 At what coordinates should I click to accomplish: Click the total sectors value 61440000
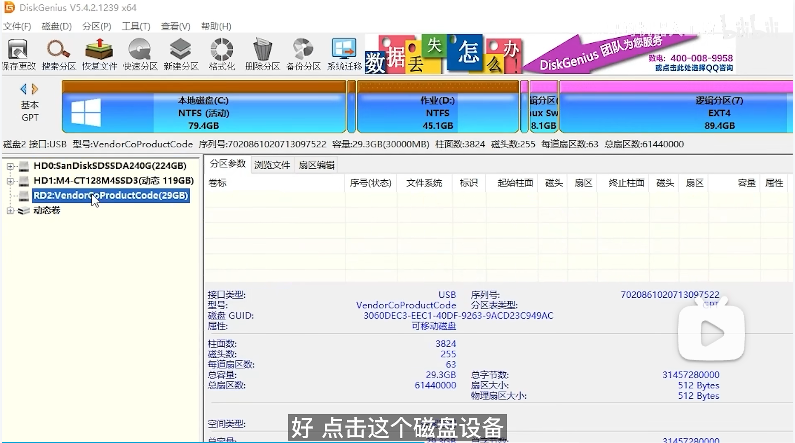pyautogui.click(x=435, y=385)
